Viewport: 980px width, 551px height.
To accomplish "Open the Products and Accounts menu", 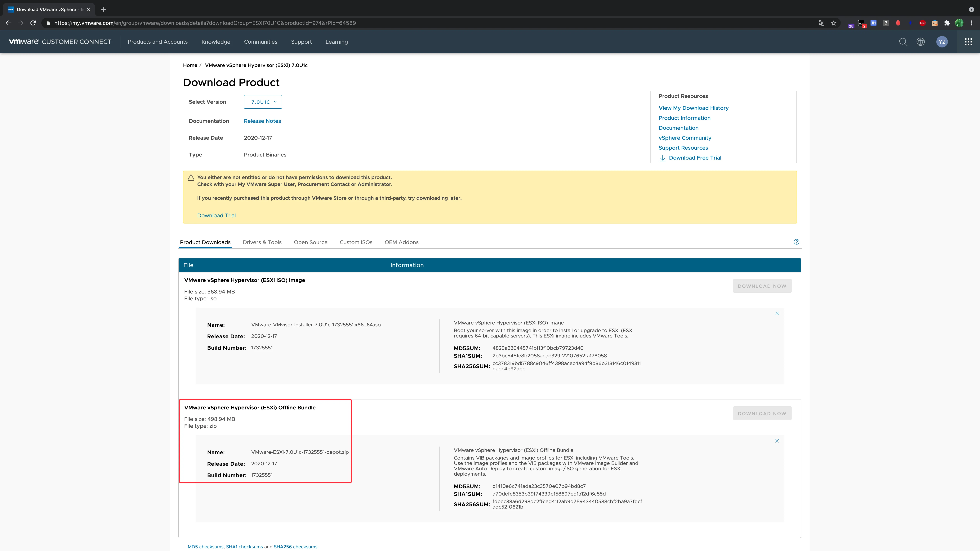I will (x=158, y=42).
